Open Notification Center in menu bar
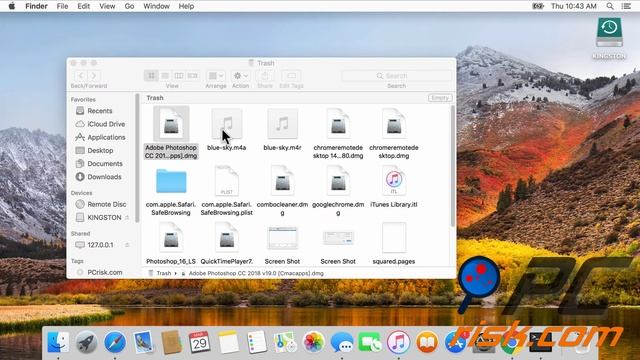Screen dimensions: 640x360 point(626,6)
